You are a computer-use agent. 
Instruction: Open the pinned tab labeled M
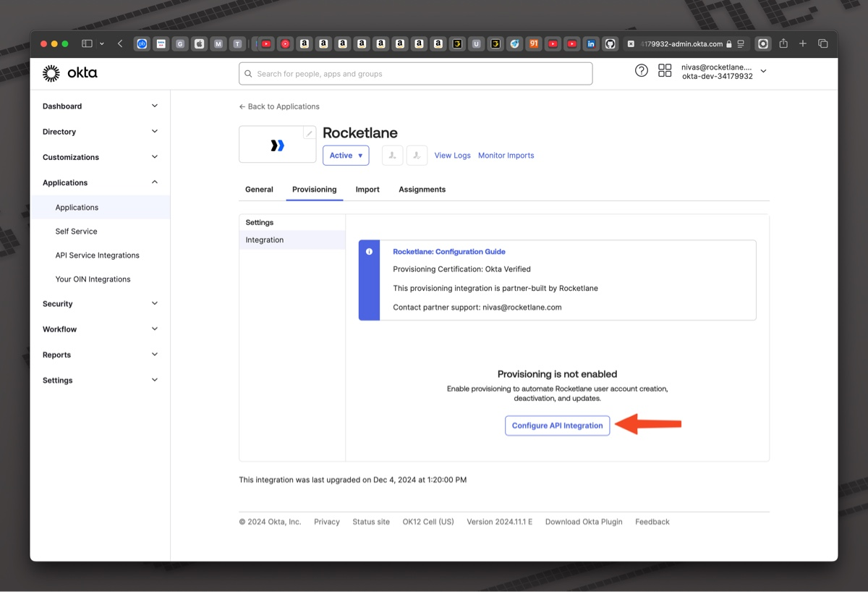click(218, 43)
